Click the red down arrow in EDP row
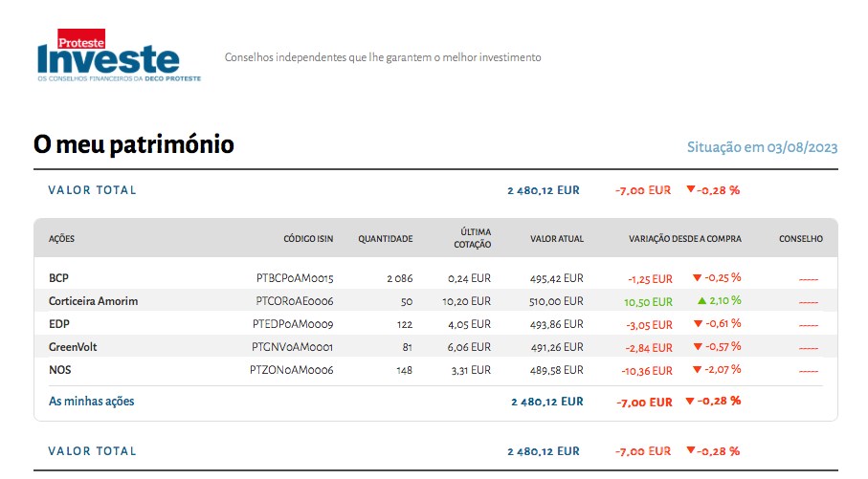 pos(698,324)
